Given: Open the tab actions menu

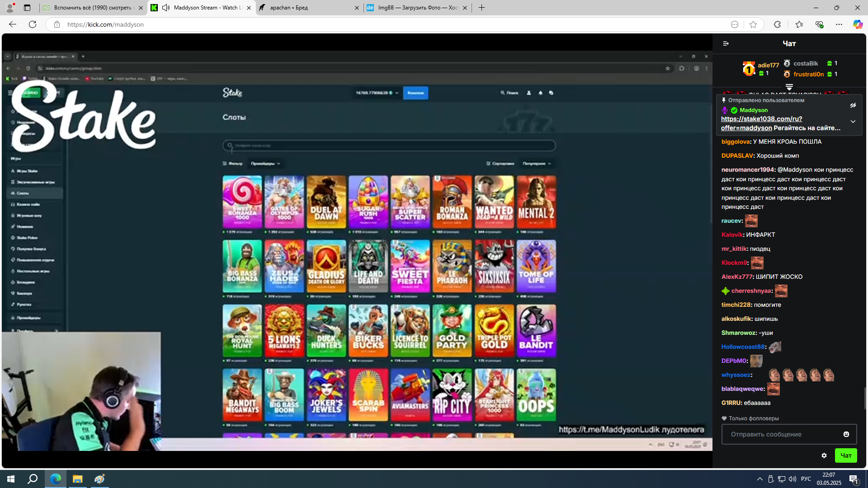Looking at the screenshot, I should pos(27,8).
